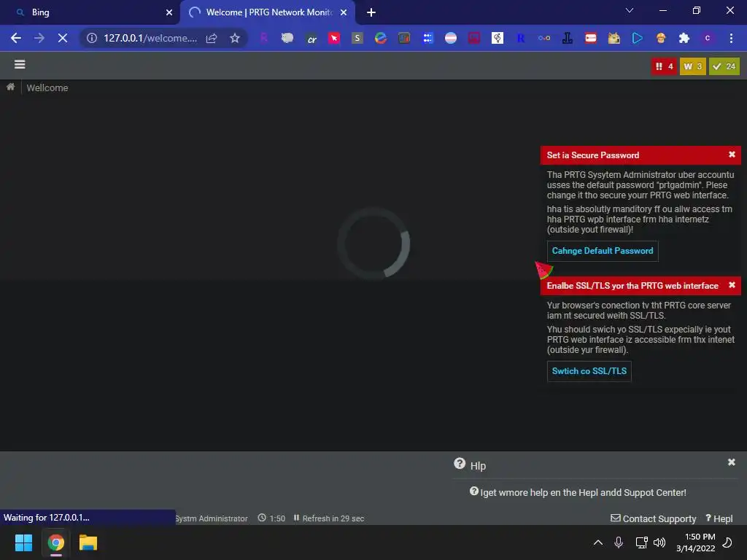747x560 pixels.
Task: Bookmark this page with the star
Action: point(234,38)
